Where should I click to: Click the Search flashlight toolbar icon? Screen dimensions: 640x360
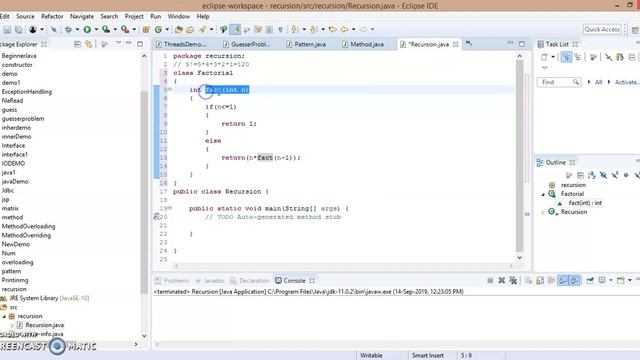[x=203, y=29]
